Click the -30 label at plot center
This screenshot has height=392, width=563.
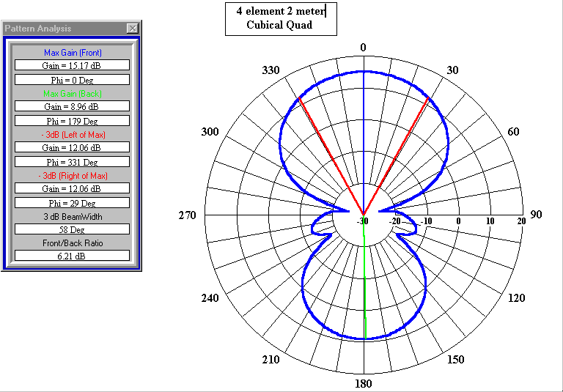coord(363,221)
